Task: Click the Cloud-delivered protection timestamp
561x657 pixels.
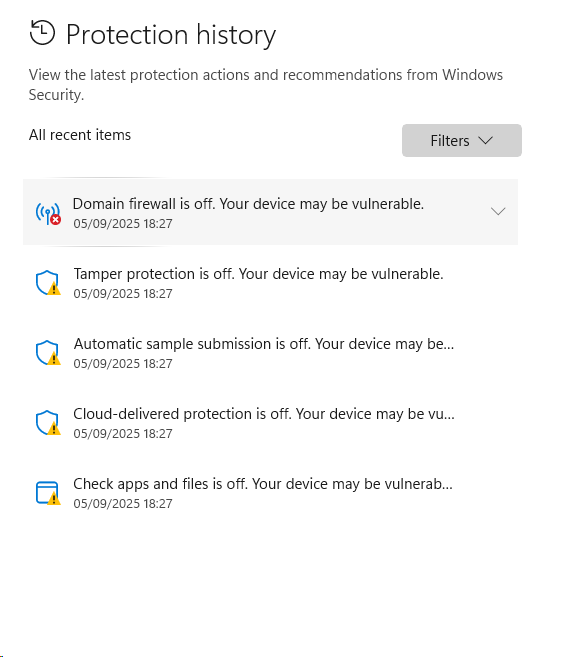Action: (x=123, y=434)
